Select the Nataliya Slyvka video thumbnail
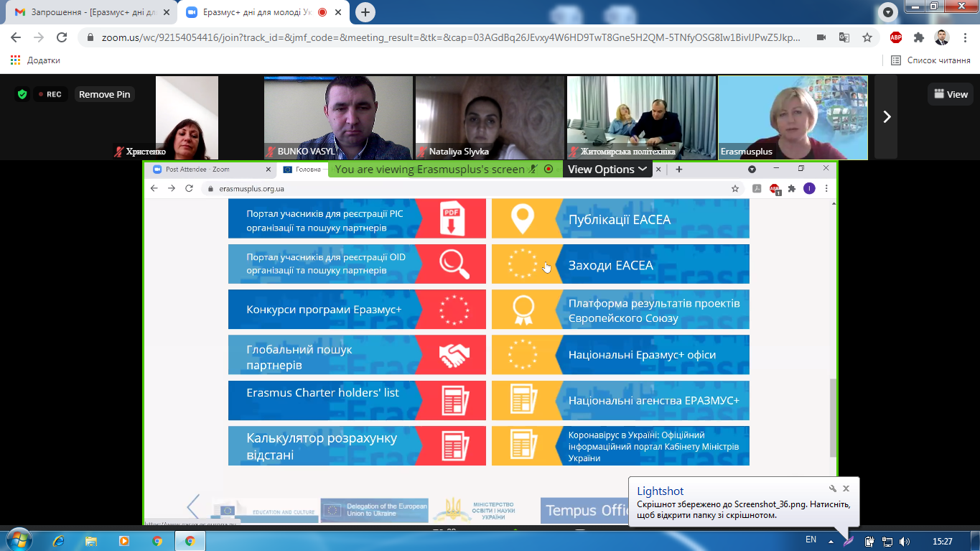 (490, 117)
